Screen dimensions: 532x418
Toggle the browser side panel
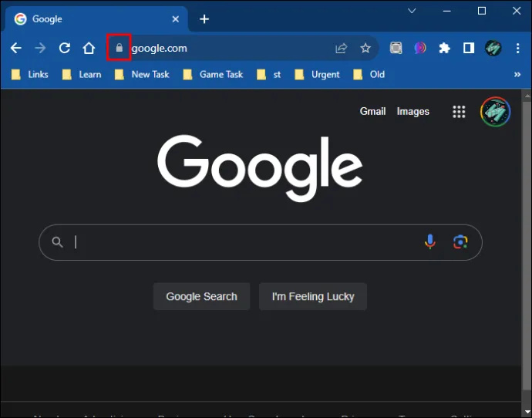(x=469, y=48)
